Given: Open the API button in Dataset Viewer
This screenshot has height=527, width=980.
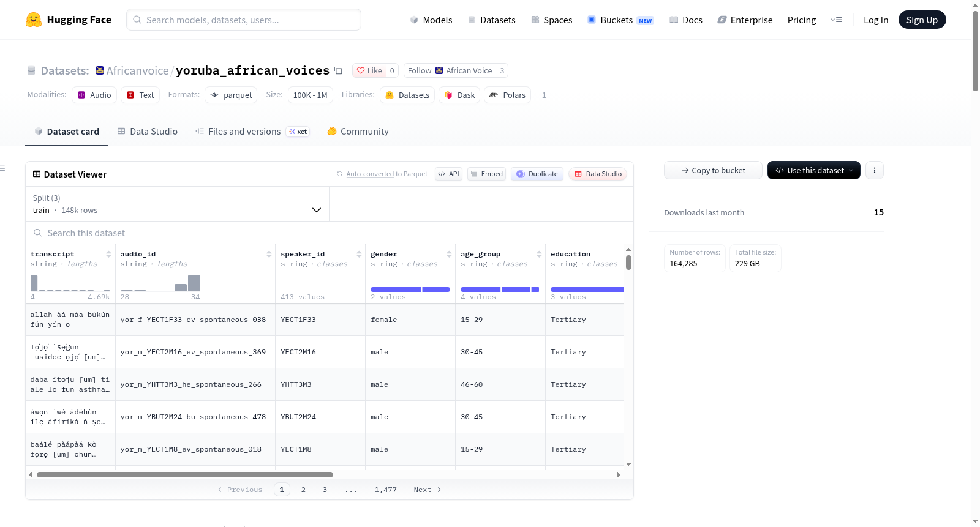Looking at the screenshot, I should [x=448, y=174].
